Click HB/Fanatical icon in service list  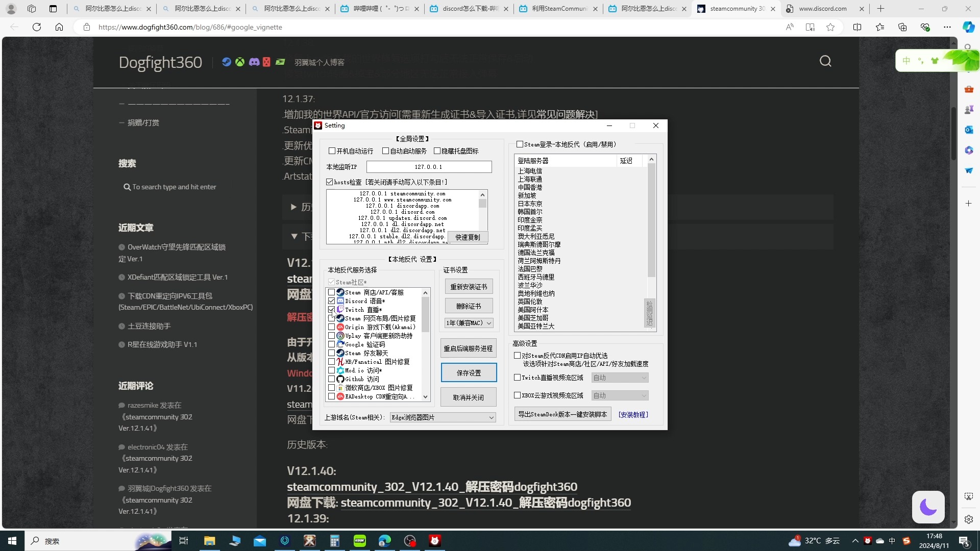click(x=340, y=362)
